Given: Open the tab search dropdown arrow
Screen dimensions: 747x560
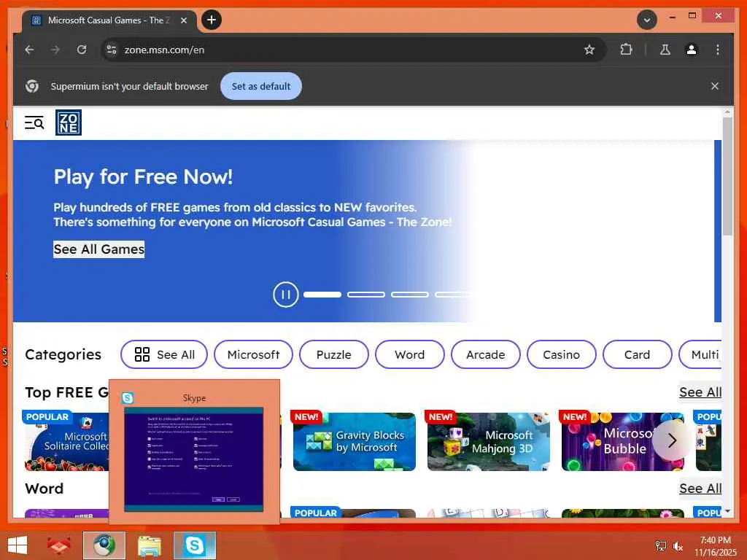Looking at the screenshot, I should point(647,20).
